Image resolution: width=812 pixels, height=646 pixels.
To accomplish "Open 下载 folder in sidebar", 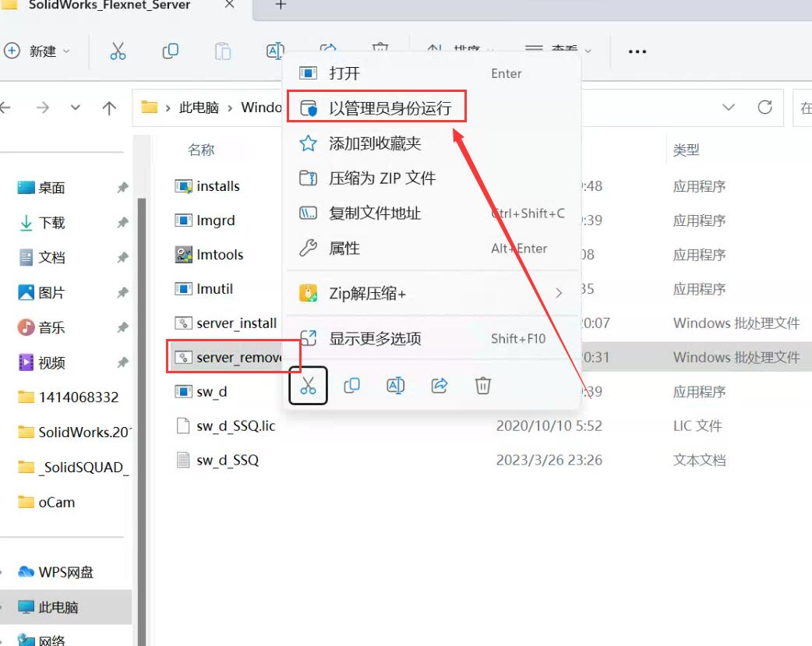I will coord(51,223).
